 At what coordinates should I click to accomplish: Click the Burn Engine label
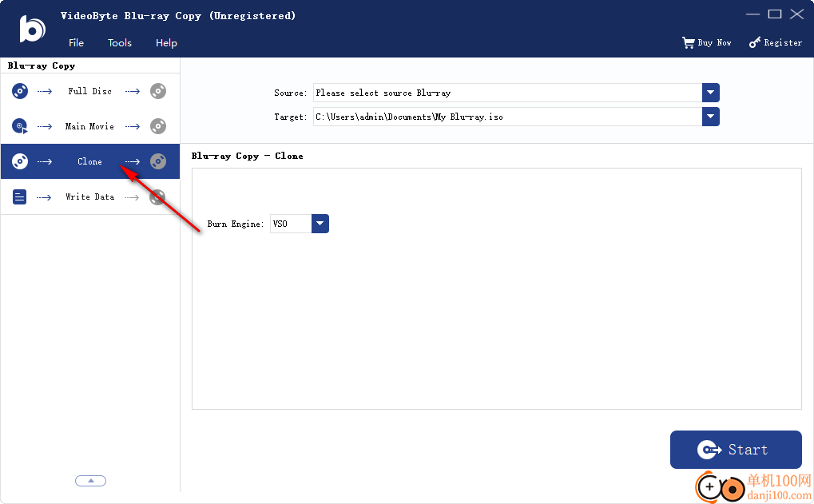(x=236, y=224)
